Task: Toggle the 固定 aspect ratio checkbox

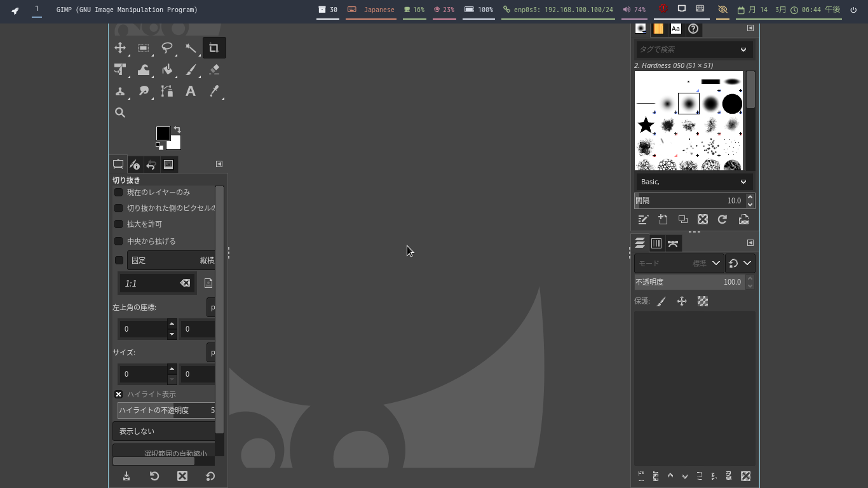Action: pyautogui.click(x=119, y=261)
